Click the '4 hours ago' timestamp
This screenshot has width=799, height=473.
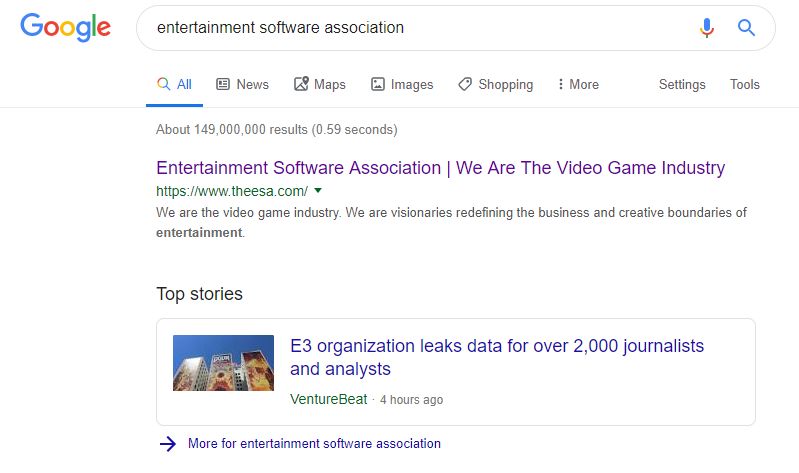411,400
